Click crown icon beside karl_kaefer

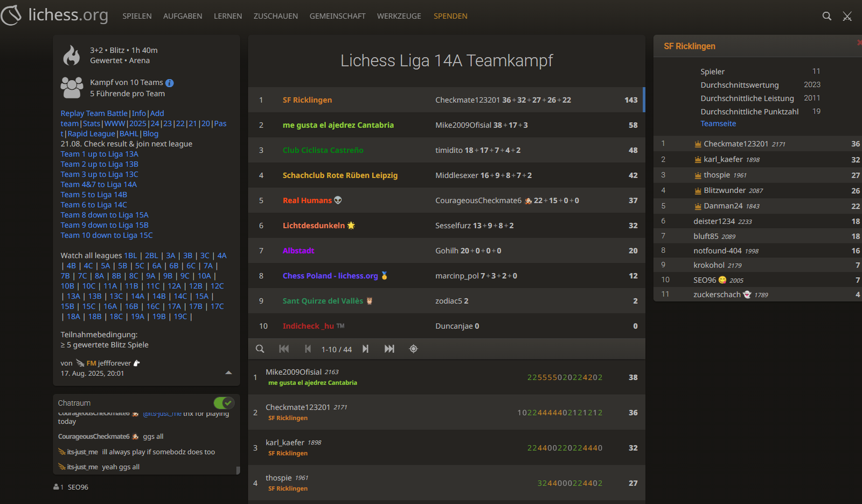pyautogui.click(x=698, y=159)
